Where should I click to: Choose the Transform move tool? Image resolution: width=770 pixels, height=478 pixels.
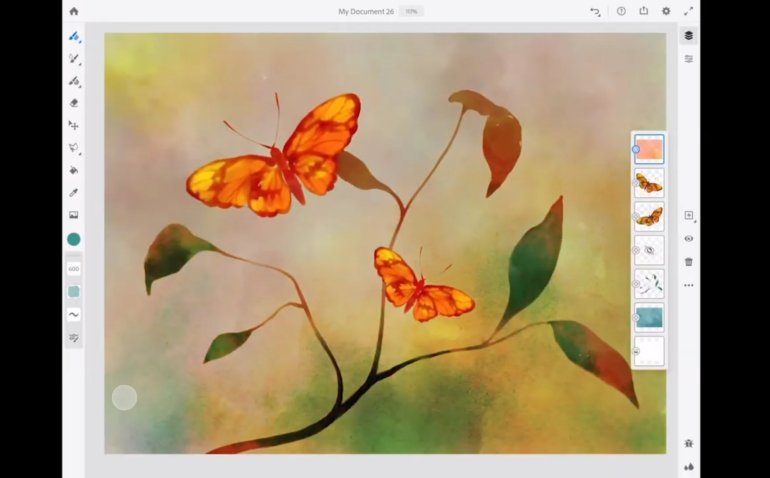[x=74, y=125]
